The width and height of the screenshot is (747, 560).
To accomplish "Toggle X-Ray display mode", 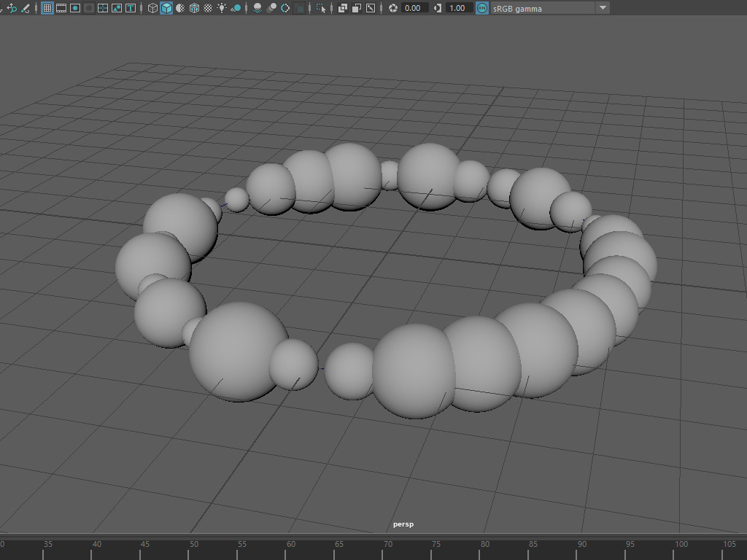I will pyautogui.click(x=343, y=8).
